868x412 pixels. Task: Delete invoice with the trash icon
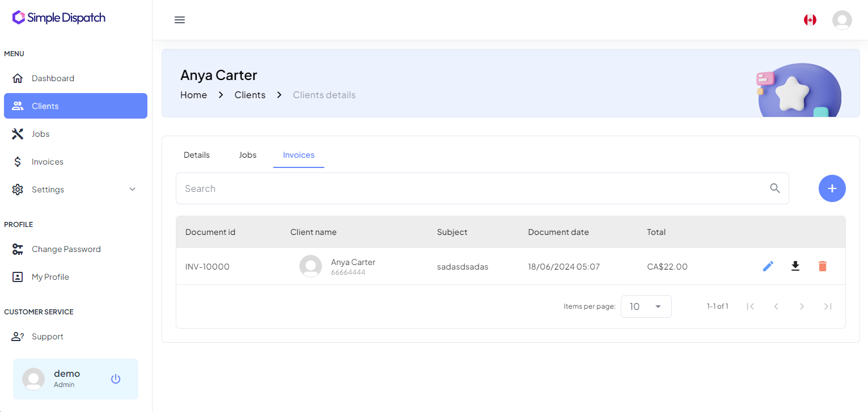pos(823,266)
